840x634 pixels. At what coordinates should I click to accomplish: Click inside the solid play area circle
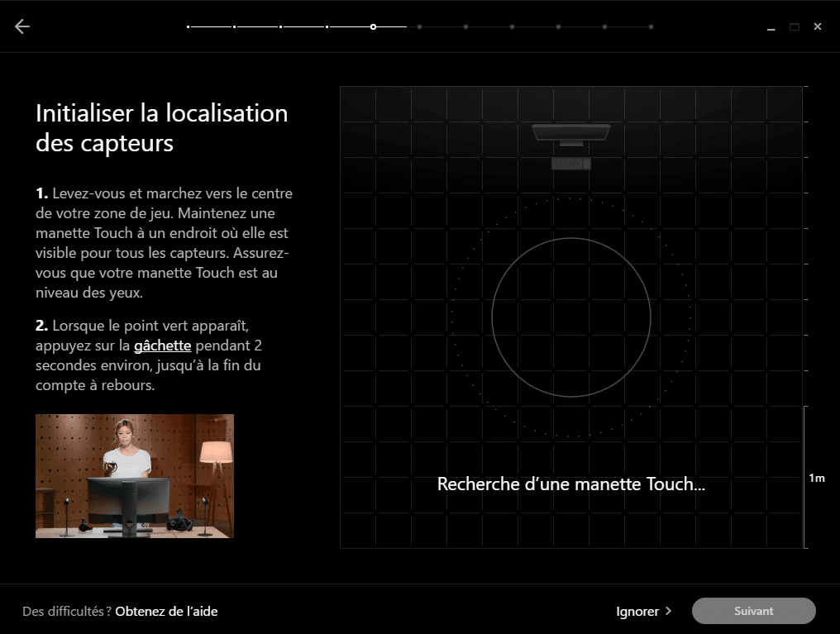tap(570, 317)
